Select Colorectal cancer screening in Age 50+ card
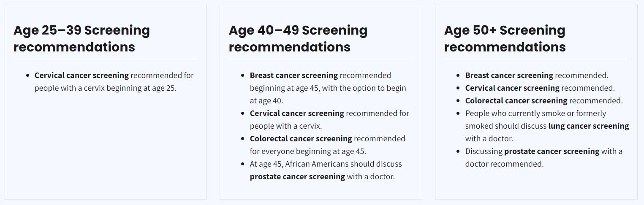The height and width of the screenshot is (205, 644). point(516,101)
